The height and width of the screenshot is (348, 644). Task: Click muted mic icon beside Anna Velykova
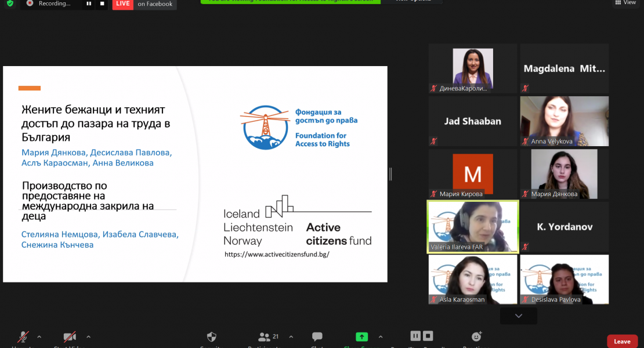(525, 141)
